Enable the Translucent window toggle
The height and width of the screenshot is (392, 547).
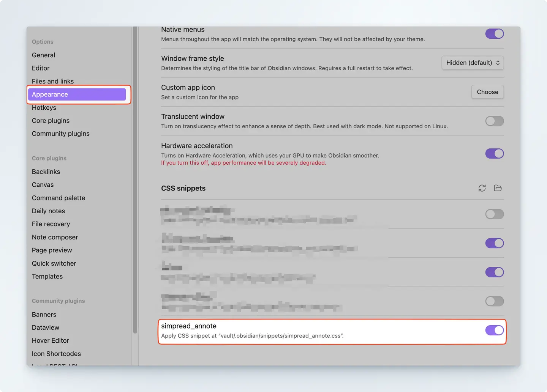[494, 121]
